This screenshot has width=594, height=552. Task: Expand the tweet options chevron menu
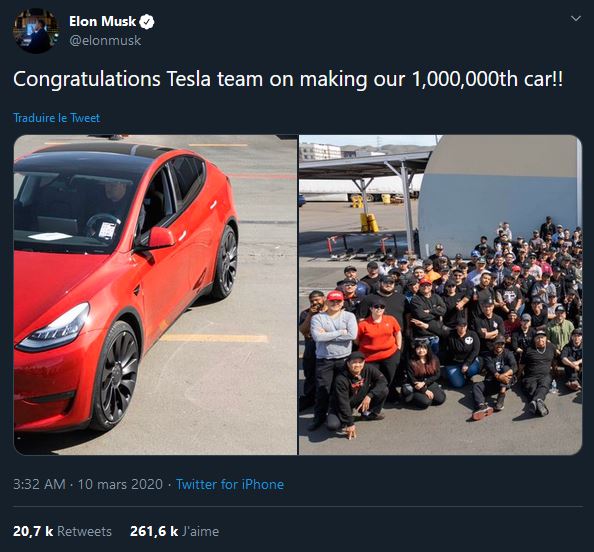coord(576,18)
